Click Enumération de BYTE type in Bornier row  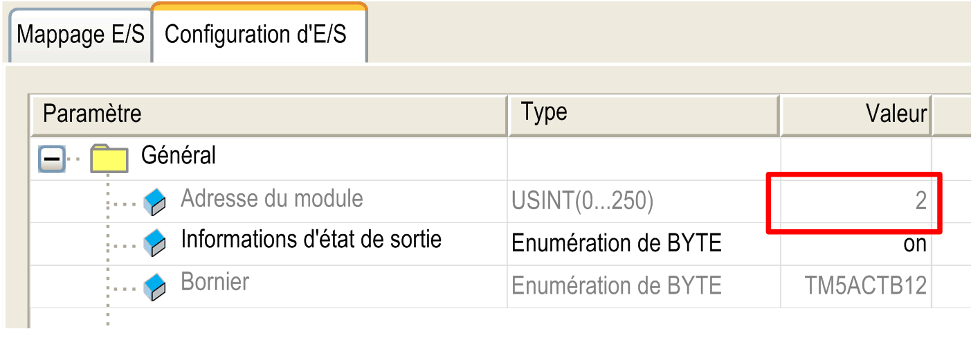616,285
